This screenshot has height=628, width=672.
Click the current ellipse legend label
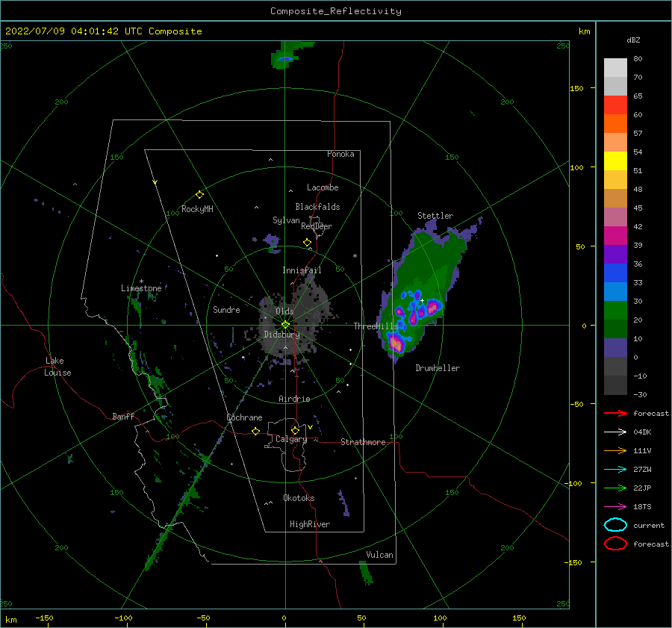tap(648, 525)
